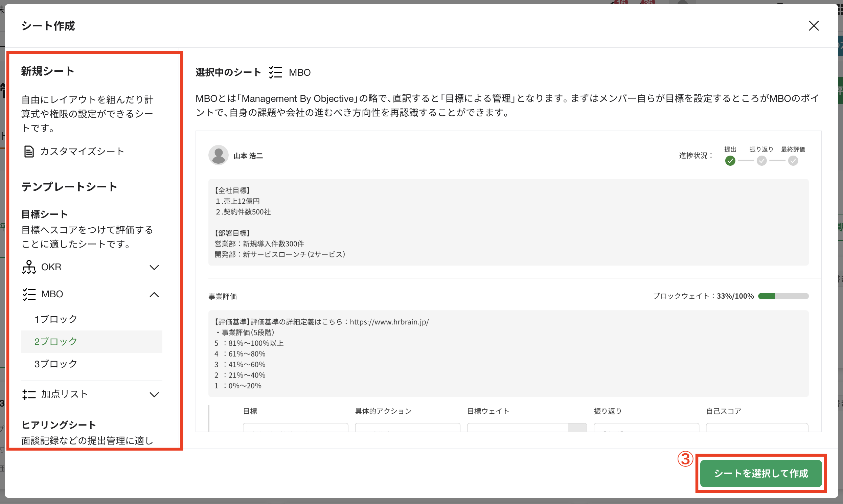Collapse the MBO block list
The width and height of the screenshot is (843, 504).
click(155, 295)
